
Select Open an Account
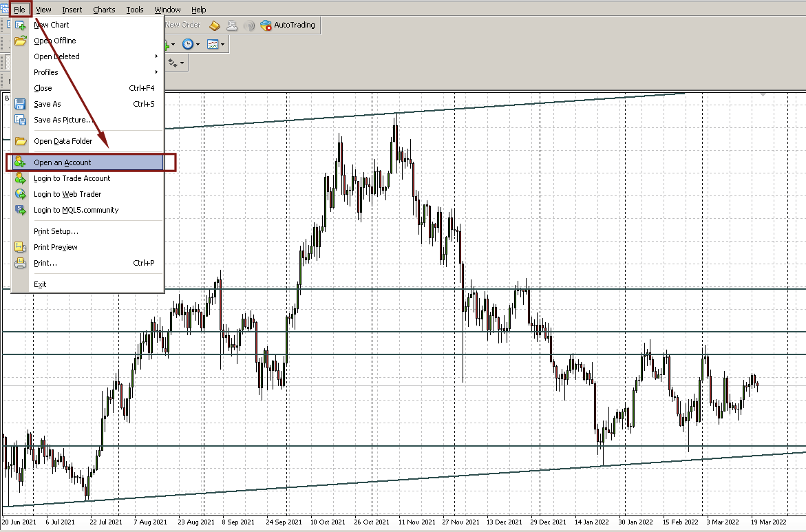pyautogui.click(x=87, y=162)
